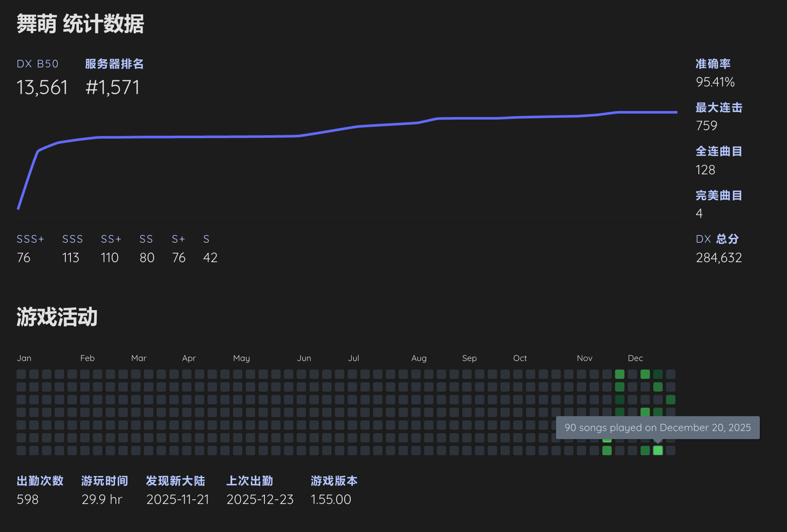
Task: Select the "Mar" month label
Action: tap(139, 358)
